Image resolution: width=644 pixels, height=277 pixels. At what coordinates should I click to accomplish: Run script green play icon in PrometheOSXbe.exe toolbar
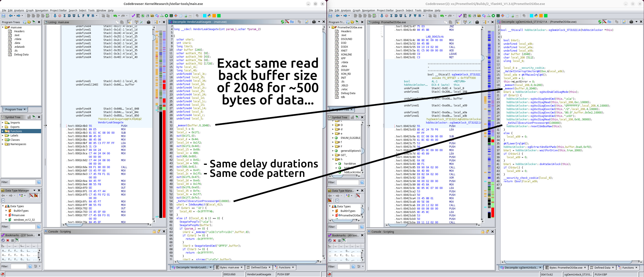point(493,16)
